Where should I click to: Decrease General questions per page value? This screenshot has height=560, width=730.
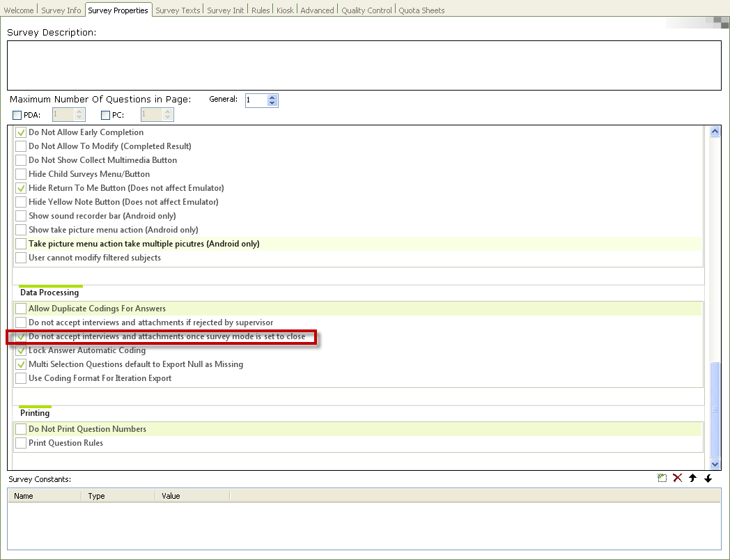272,103
